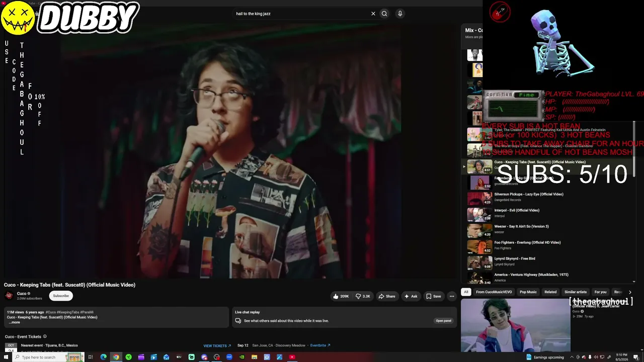Select the 'Pop Music' chip
Image resolution: width=644 pixels, height=362 pixels.
click(528, 292)
